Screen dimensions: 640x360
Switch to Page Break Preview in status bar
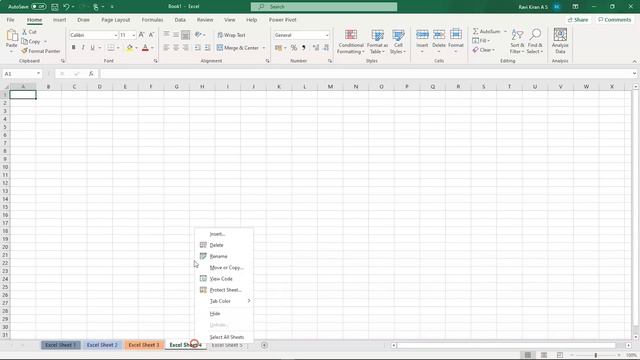(560, 355)
